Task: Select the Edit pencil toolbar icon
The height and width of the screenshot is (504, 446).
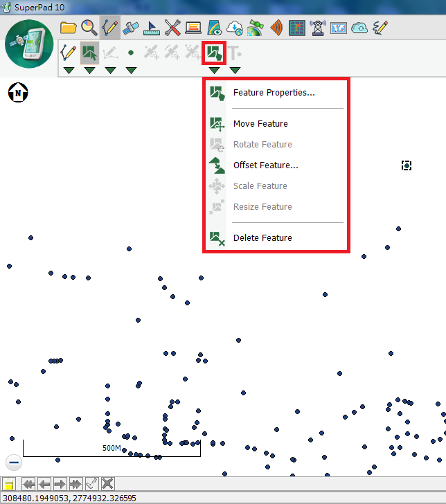Action: pos(110,28)
